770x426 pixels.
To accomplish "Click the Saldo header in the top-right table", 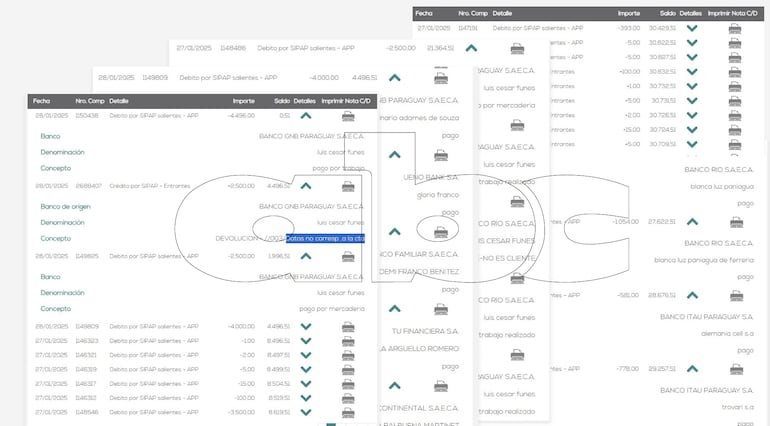I will (x=667, y=14).
